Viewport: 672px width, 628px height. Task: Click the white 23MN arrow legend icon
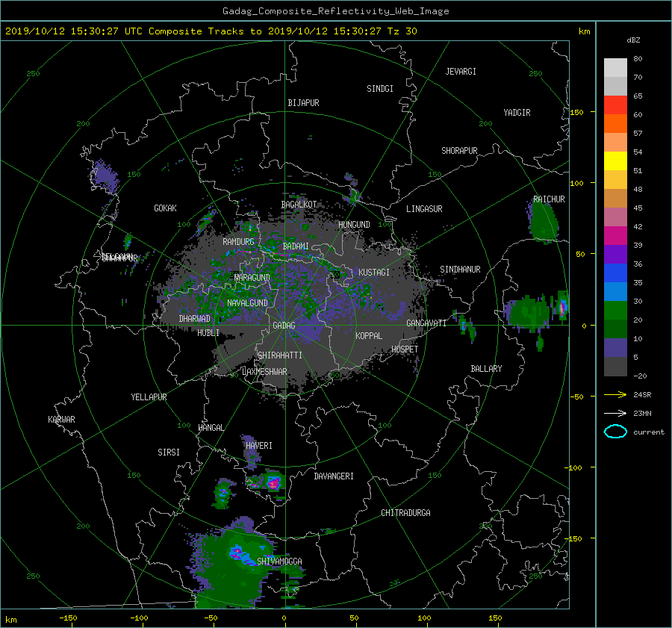(615, 413)
